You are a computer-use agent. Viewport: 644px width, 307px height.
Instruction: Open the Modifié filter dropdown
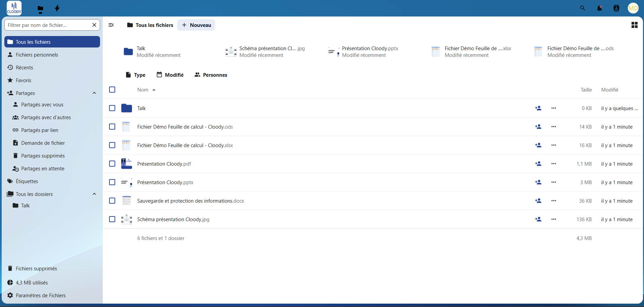pos(170,75)
